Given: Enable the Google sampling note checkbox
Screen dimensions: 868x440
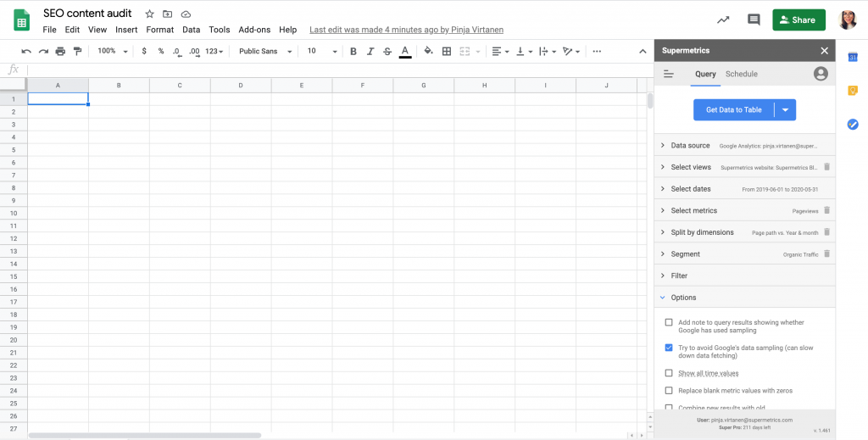Looking at the screenshot, I should 669,323.
